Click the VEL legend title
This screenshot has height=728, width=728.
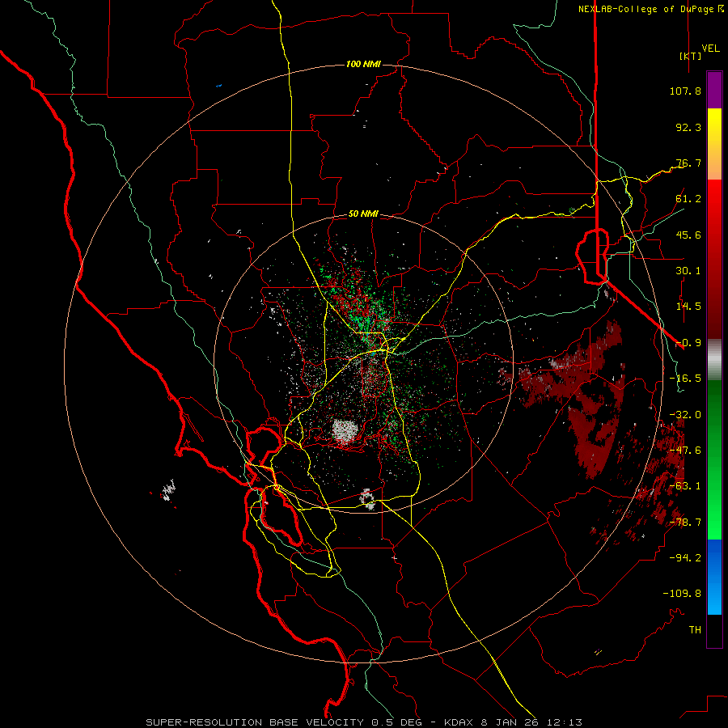click(711, 49)
